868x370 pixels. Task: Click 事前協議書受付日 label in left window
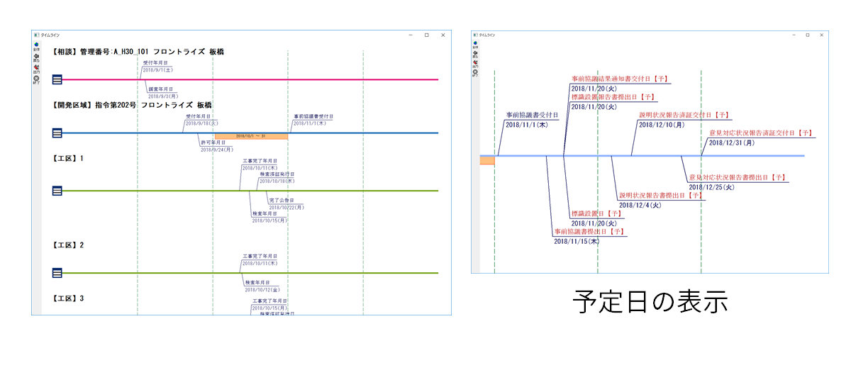coord(313,116)
